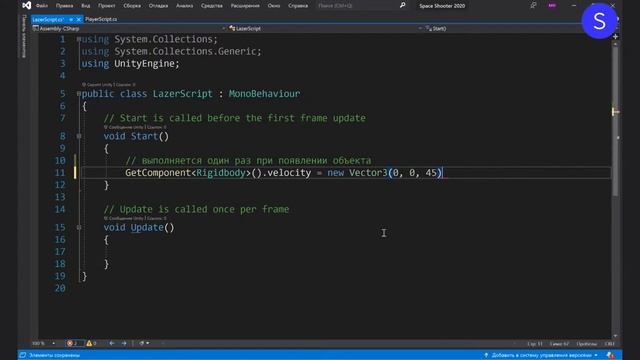The width and height of the screenshot is (640, 360).
Task: Open the Assembly-CSharp project dropdown
Action: 129,29
